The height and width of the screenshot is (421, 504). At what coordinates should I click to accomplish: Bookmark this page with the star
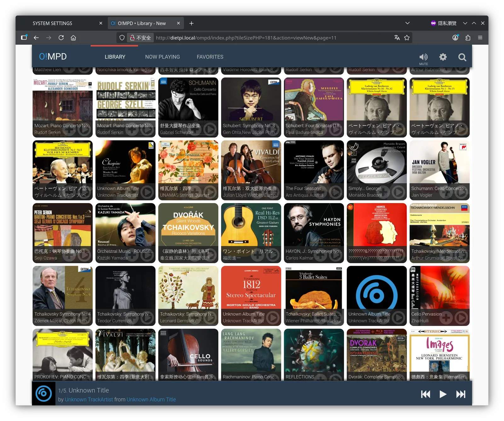click(x=407, y=38)
